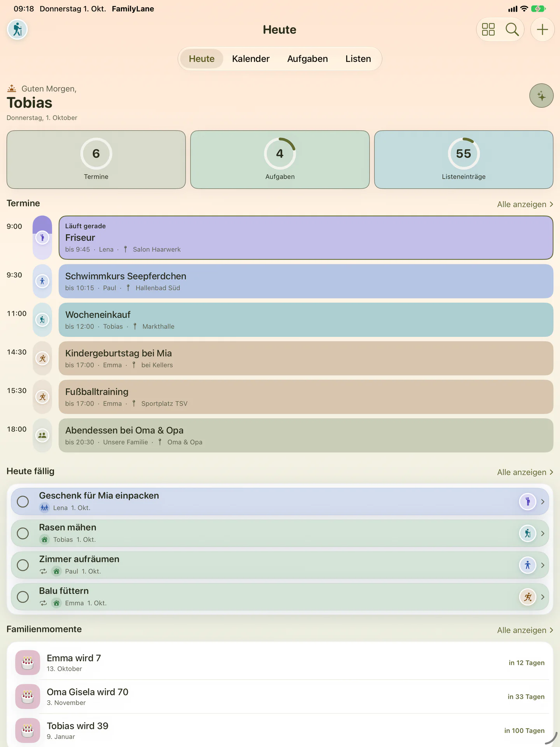Tap the battery indicator in status bar

tap(539, 9)
